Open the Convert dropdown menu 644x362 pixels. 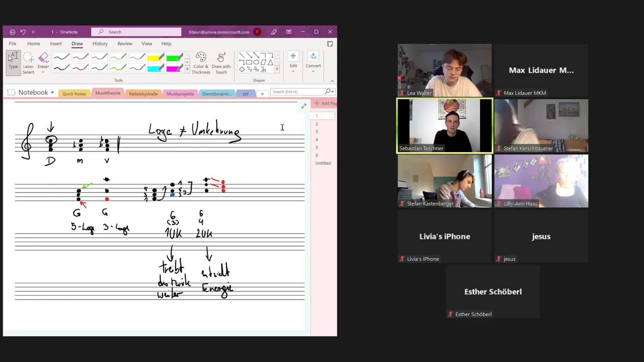click(x=313, y=62)
